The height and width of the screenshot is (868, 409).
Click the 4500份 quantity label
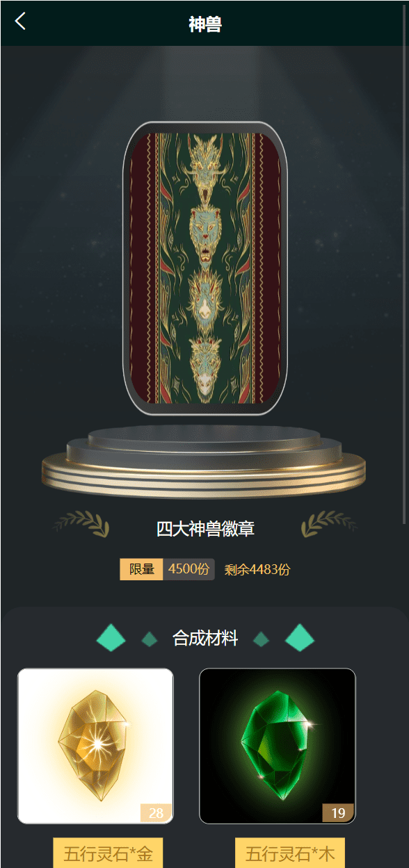(189, 569)
